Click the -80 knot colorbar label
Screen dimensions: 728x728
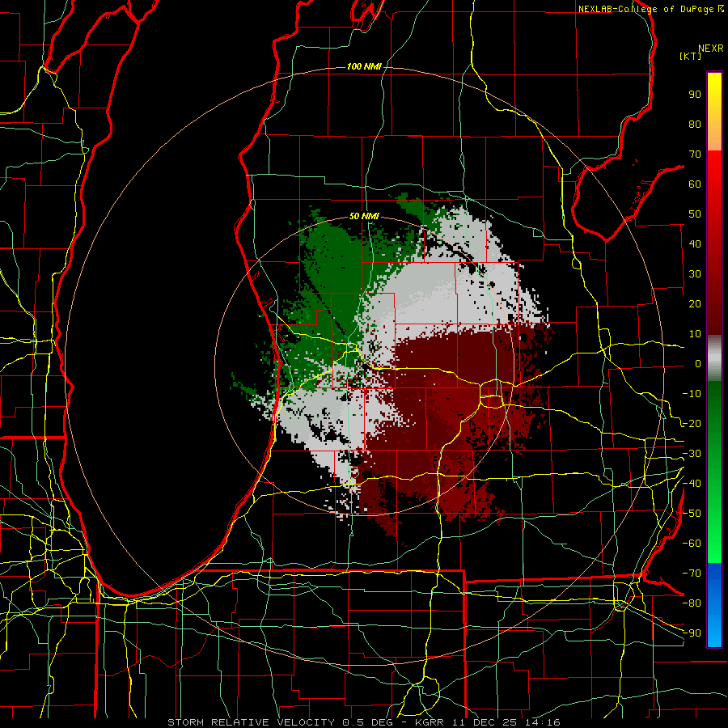[x=692, y=603]
